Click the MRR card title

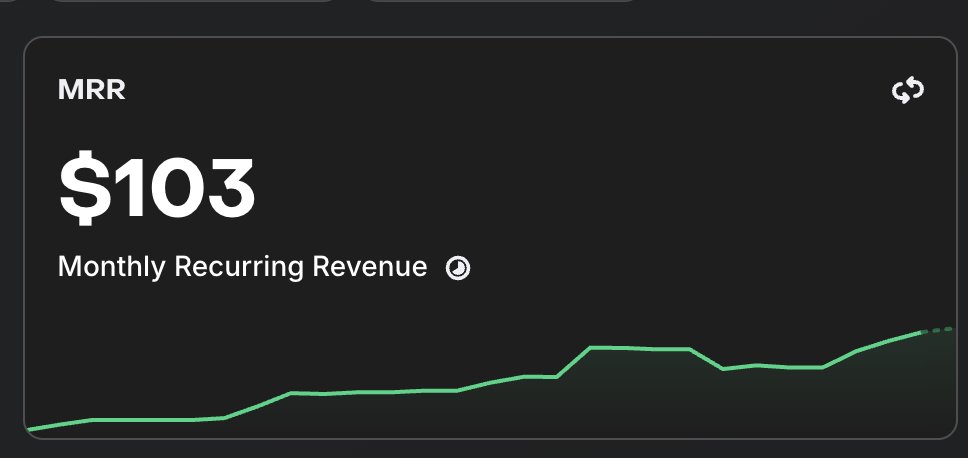point(91,90)
